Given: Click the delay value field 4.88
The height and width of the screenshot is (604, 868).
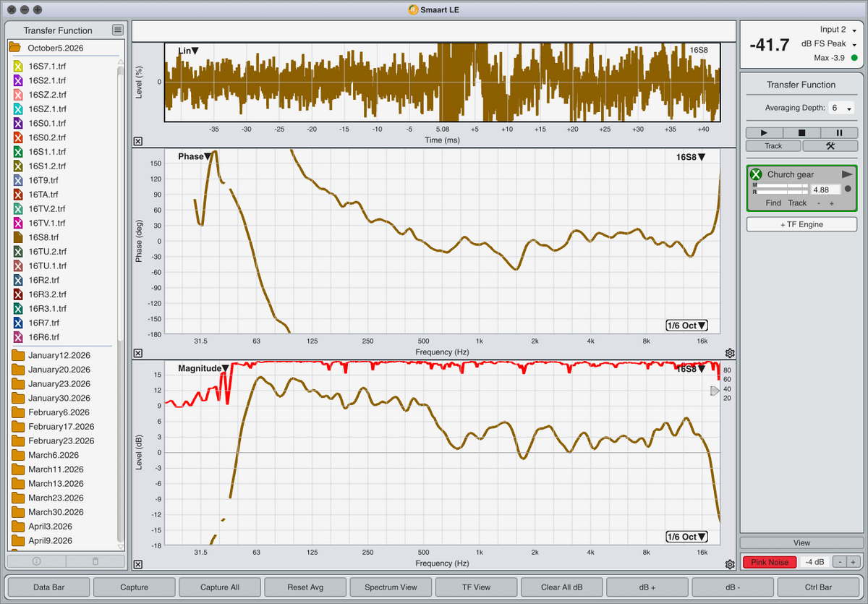Looking at the screenshot, I should pos(825,190).
